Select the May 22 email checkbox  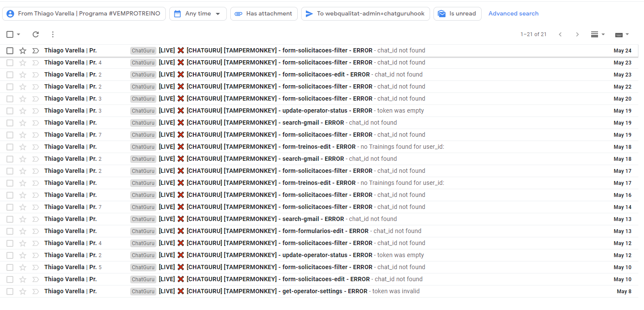pyautogui.click(x=10, y=87)
